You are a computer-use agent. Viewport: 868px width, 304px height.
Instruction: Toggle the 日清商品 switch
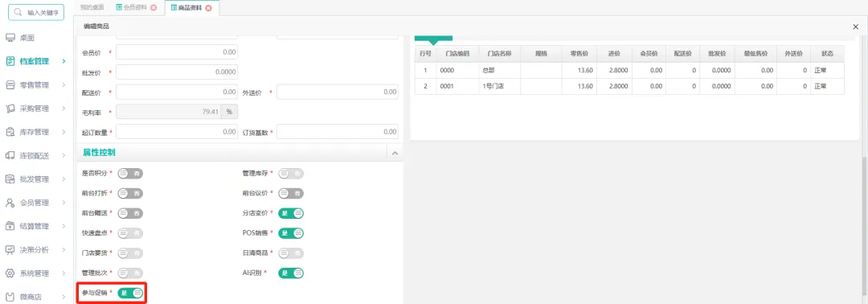coord(291,253)
